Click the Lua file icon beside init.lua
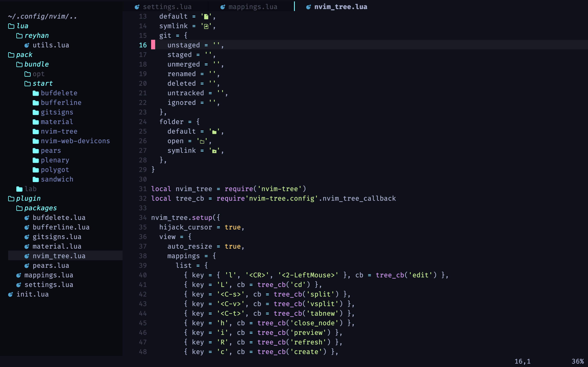Screen dimensions: 588x367 10,294
